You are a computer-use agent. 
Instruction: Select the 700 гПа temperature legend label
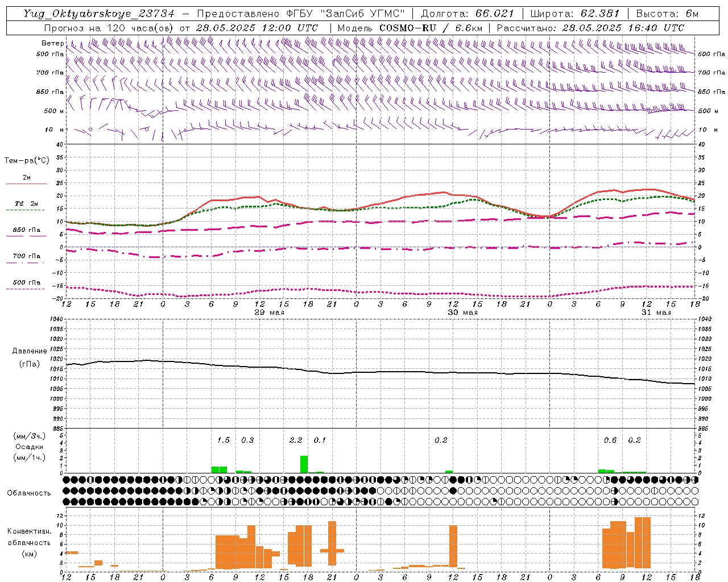point(27,256)
